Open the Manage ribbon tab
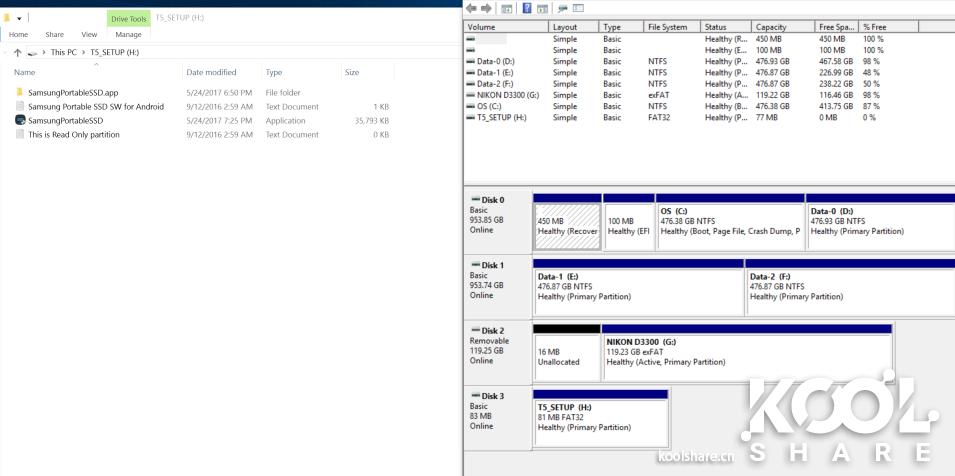 tap(128, 34)
